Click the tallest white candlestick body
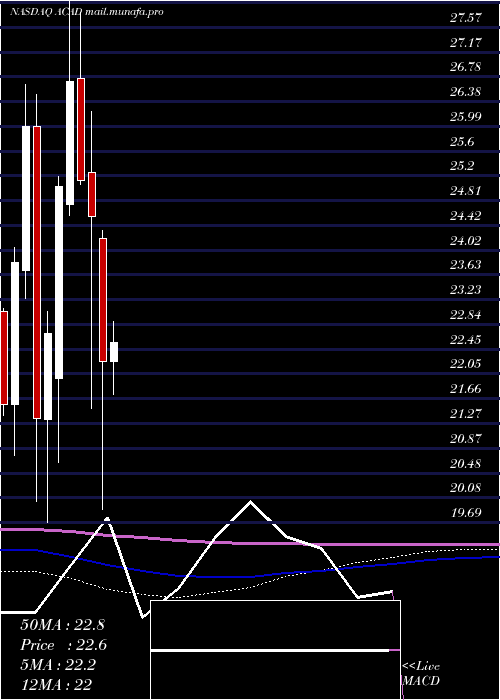Viewport: 500px width, 700px height. 59,283
